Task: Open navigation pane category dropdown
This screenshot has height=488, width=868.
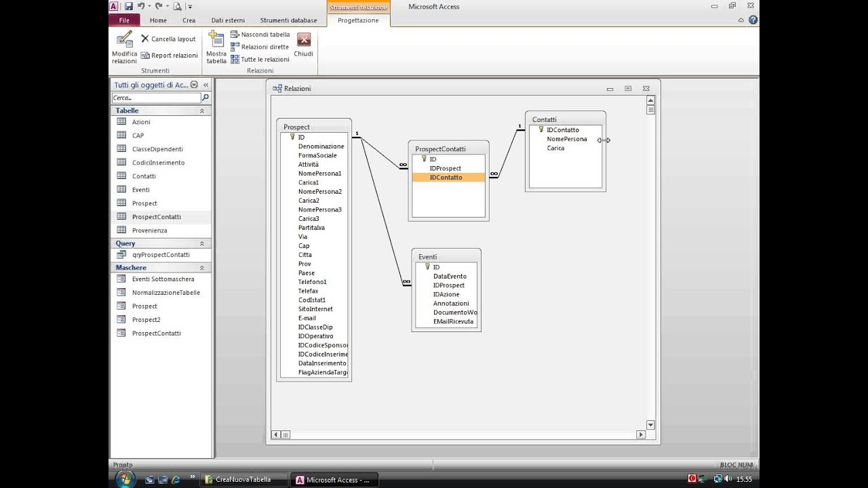Action: pos(195,85)
